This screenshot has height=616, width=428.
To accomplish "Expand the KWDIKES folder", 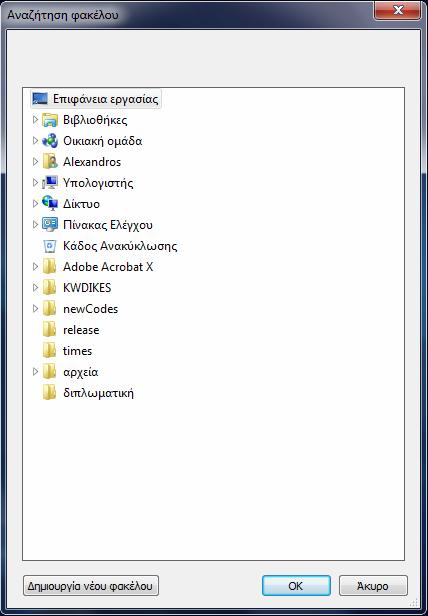I will [x=35, y=288].
